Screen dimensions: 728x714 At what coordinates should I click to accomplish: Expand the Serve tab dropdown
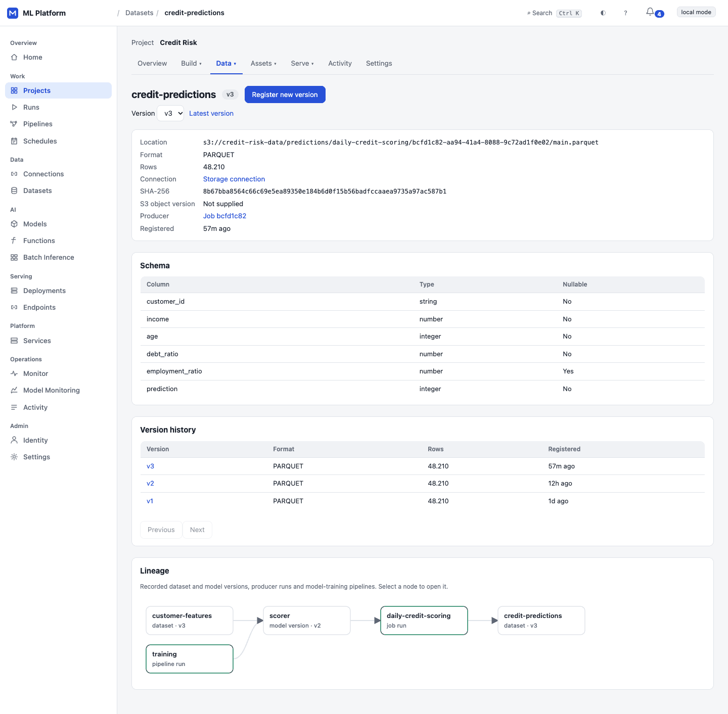tap(302, 63)
